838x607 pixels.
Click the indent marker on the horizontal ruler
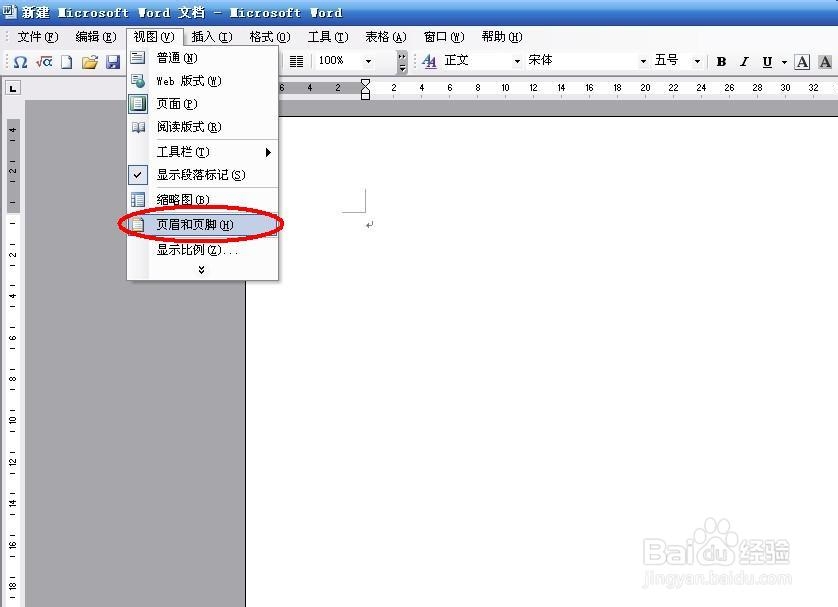pos(365,89)
